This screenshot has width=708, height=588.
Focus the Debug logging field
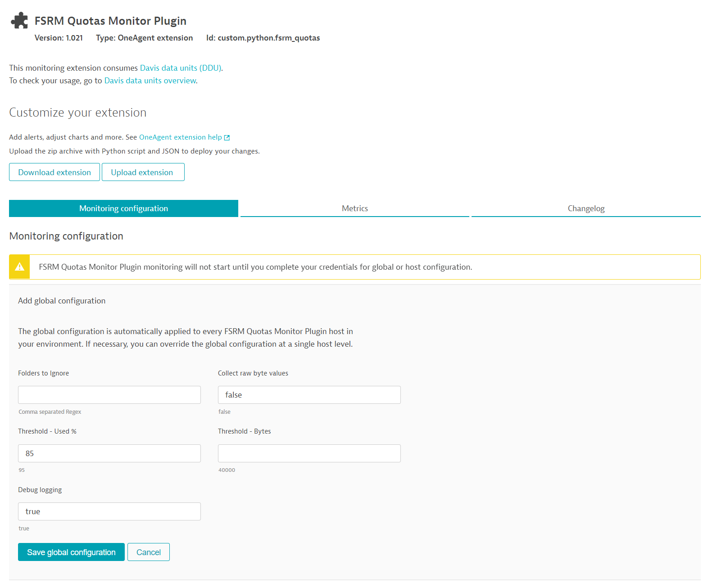(109, 511)
